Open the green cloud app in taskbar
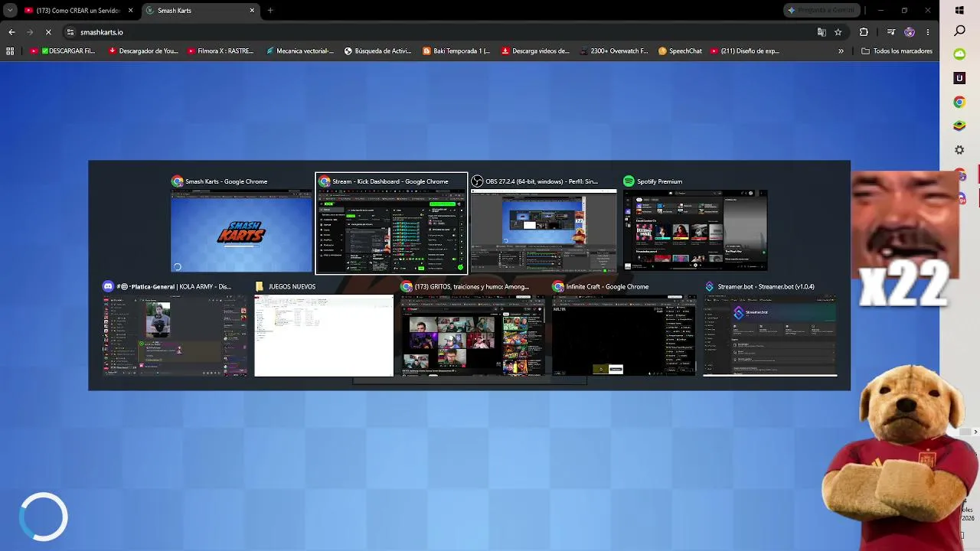Image resolution: width=980 pixels, height=551 pixels. point(959,54)
